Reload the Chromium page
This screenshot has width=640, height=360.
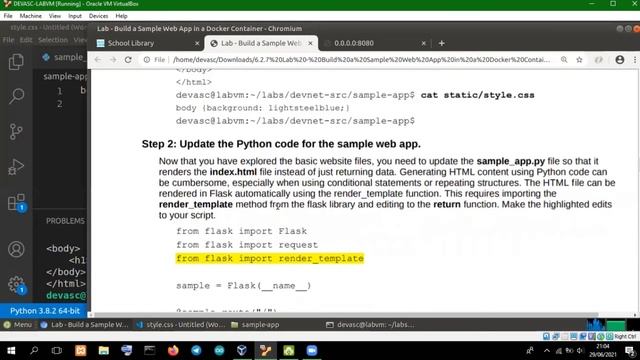coord(128,60)
